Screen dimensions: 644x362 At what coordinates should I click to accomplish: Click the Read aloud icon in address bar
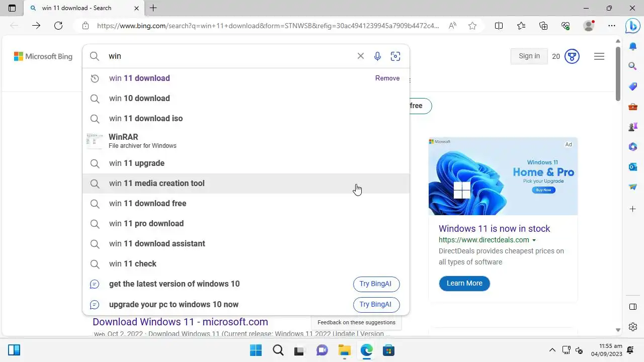(452, 26)
